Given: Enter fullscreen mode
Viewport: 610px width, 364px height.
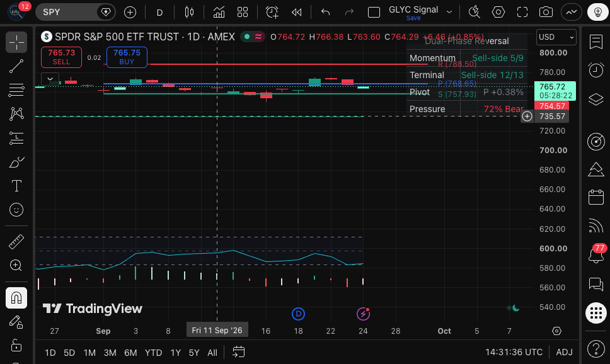Looking at the screenshot, I should click(x=522, y=13).
